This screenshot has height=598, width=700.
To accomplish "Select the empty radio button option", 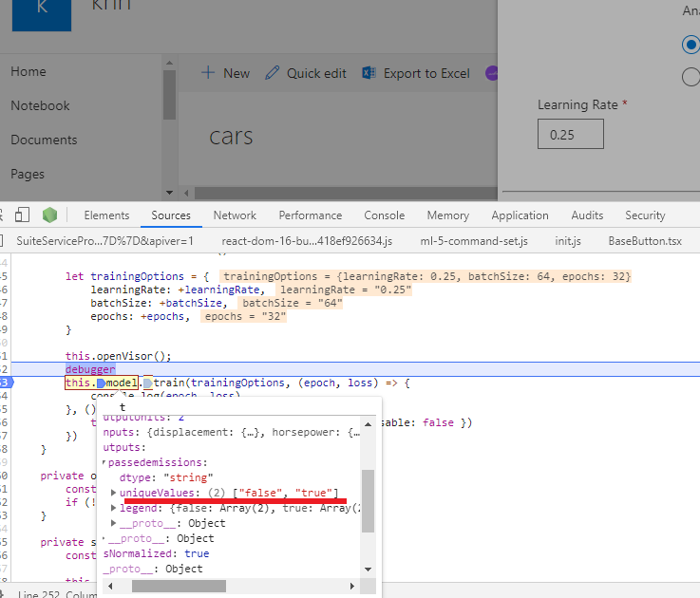I will [691, 77].
